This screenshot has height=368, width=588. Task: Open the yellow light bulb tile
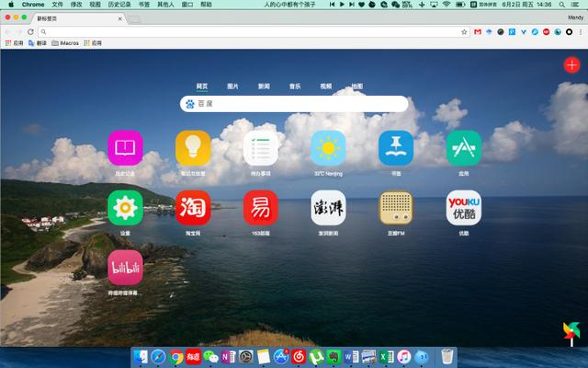pyautogui.click(x=193, y=148)
